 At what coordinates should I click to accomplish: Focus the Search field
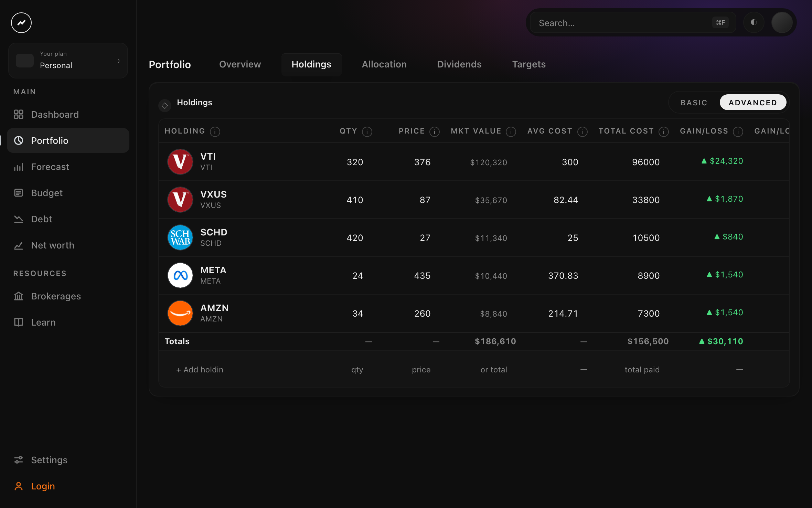[x=632, y=23]
